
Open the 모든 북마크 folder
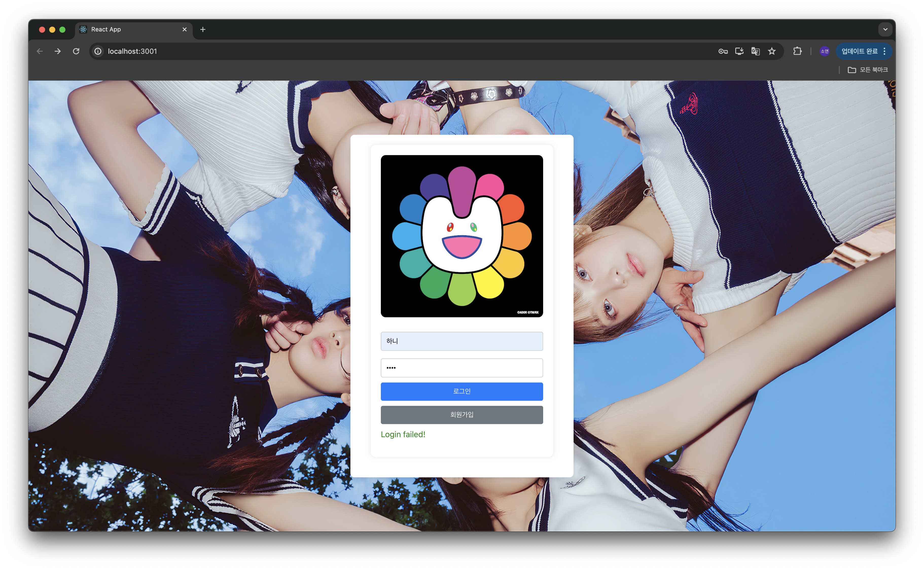[867, 70]
